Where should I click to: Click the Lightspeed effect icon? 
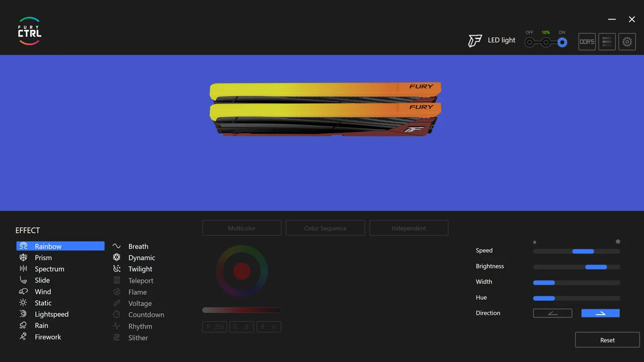[x=23, y=314]
